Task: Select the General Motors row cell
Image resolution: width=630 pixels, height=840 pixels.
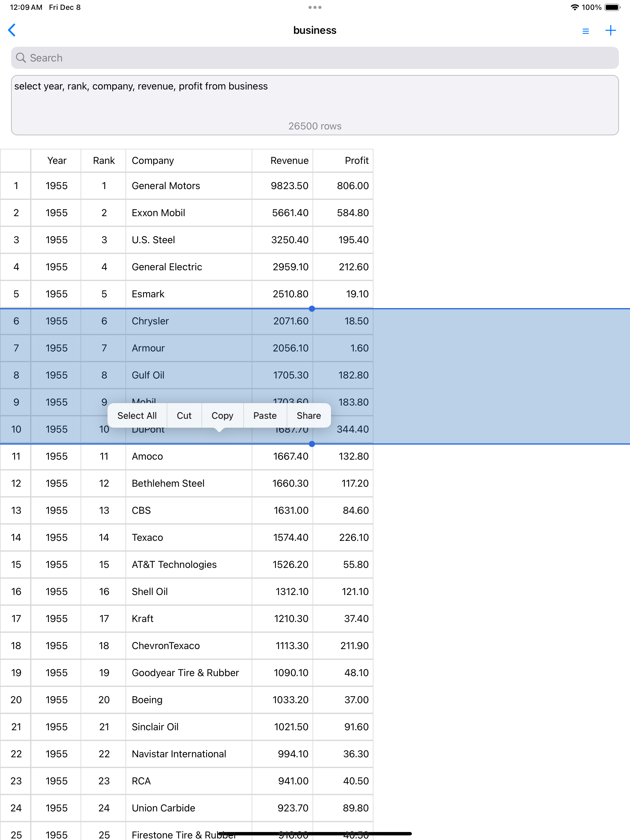Action: coord(166,186)
